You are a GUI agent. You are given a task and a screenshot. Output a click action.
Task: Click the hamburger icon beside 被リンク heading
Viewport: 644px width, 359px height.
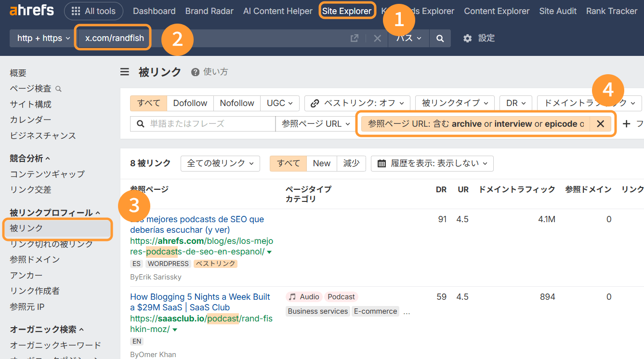click(x=125, y=71)
